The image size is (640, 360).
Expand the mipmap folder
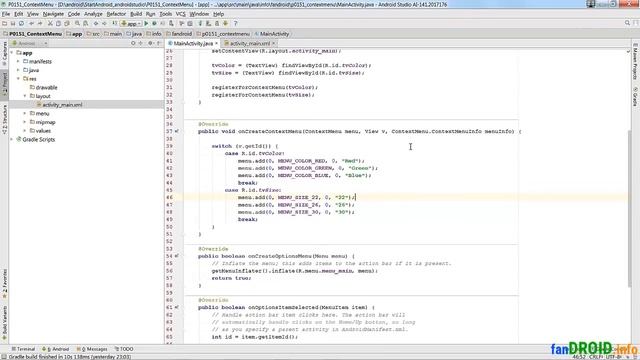pos(25,122)
